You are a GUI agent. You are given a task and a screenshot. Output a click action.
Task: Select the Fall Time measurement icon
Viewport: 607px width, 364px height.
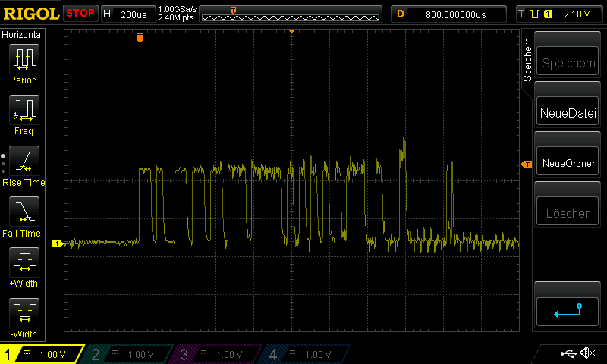pyautogui.click(x=24, y=212)
